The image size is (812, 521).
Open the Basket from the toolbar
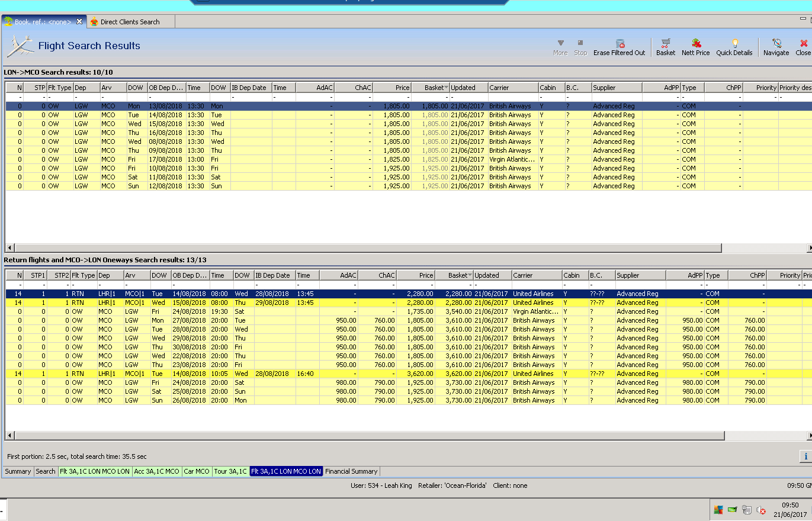click(x=666, y=44)
